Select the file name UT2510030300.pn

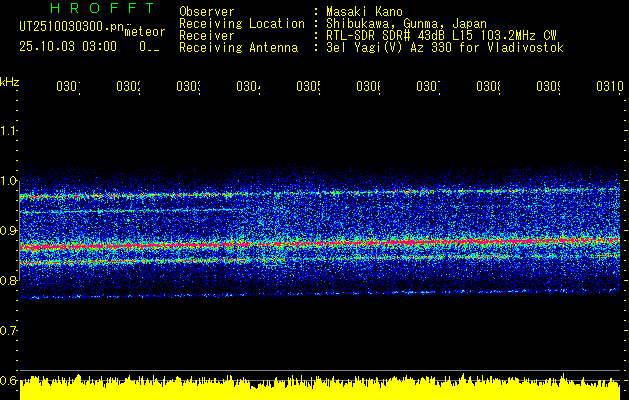(72, 27)
